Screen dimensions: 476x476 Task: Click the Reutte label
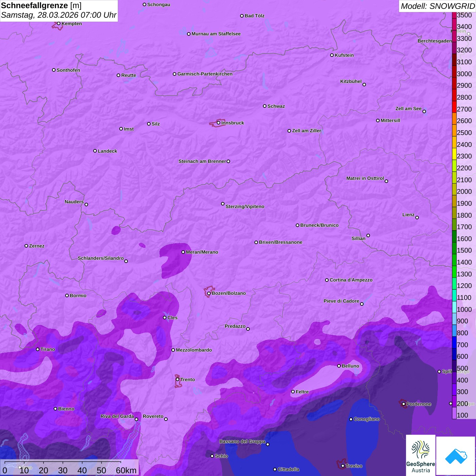[x=129, y=75]
